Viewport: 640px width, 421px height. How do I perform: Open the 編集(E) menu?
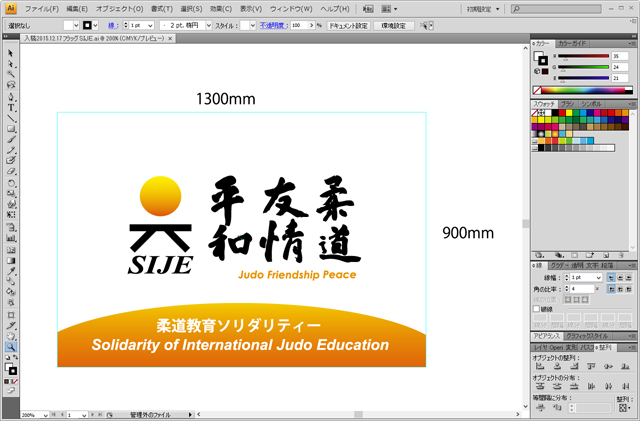(x=77, y=9)
